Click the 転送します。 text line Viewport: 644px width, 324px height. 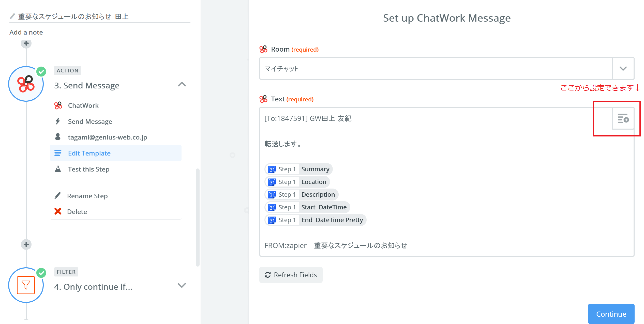(x=283, y=144)
